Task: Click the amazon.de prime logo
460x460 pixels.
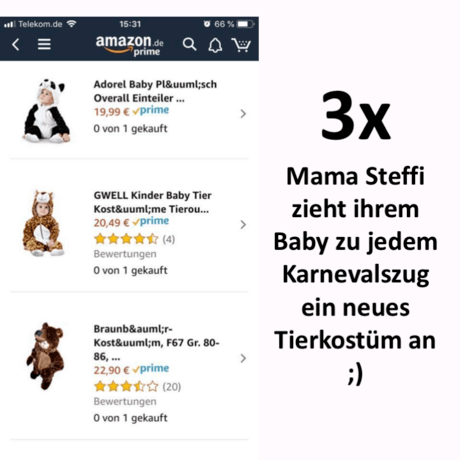Action: 130,46
